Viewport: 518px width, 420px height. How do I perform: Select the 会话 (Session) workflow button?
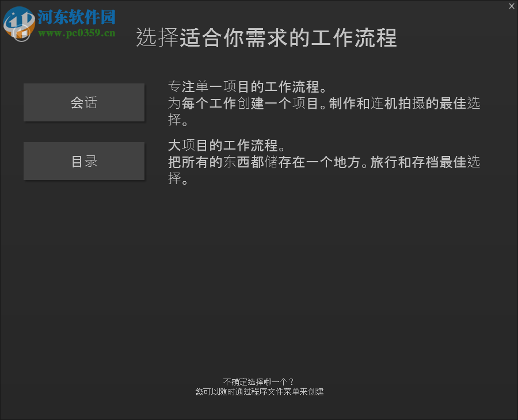[83, 102]
